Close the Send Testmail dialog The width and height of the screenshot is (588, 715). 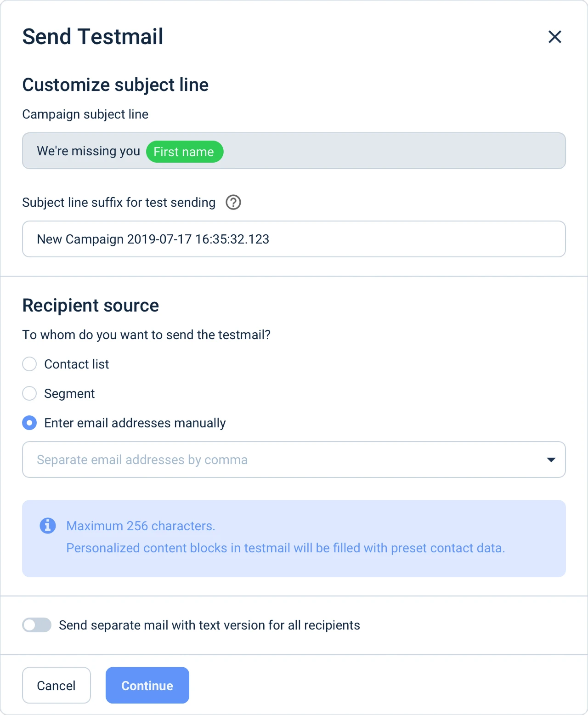coord(555,37)
